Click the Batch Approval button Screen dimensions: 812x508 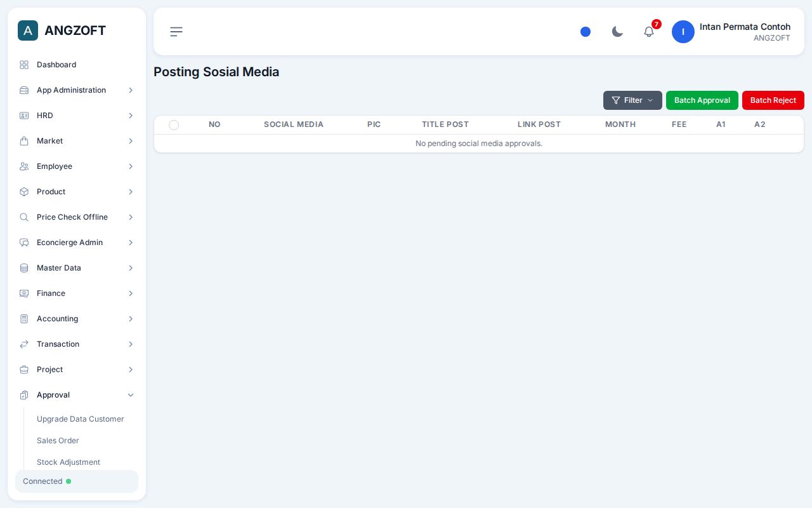coord(702,100)
